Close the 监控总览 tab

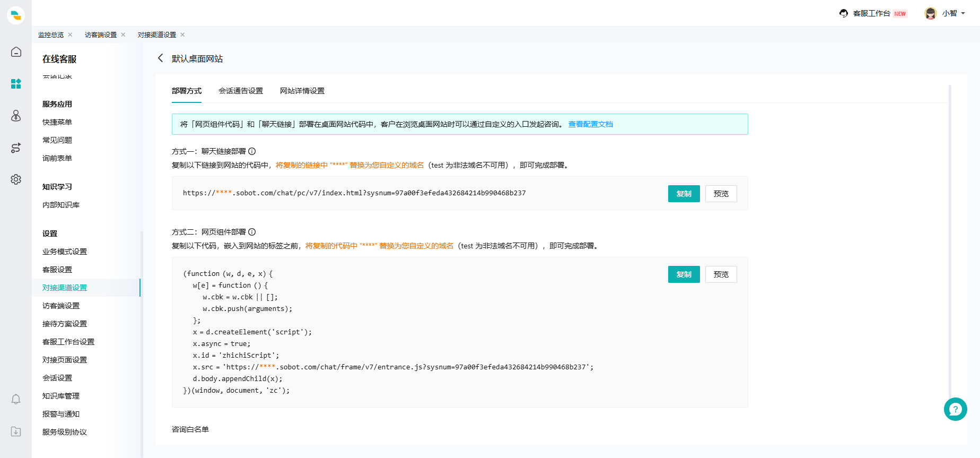pos(70,35)
